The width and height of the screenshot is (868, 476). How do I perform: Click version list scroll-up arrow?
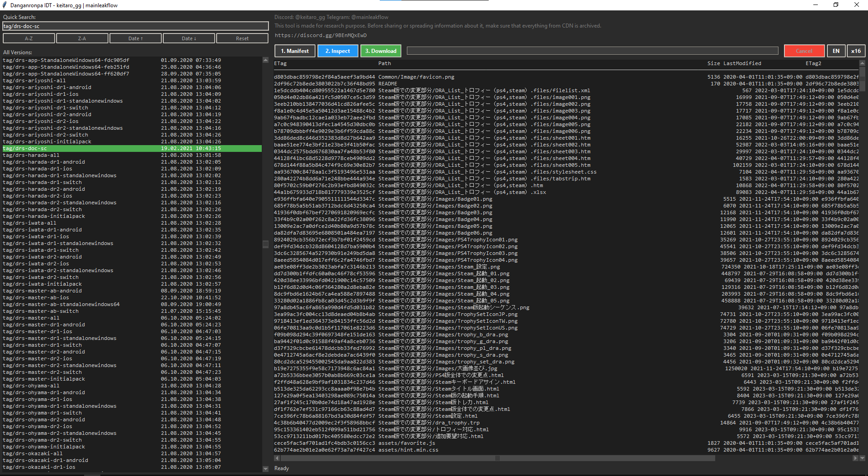click(265, 60)
